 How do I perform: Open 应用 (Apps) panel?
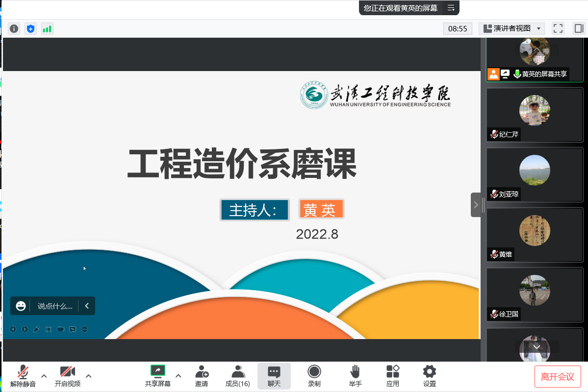point(392,376)
